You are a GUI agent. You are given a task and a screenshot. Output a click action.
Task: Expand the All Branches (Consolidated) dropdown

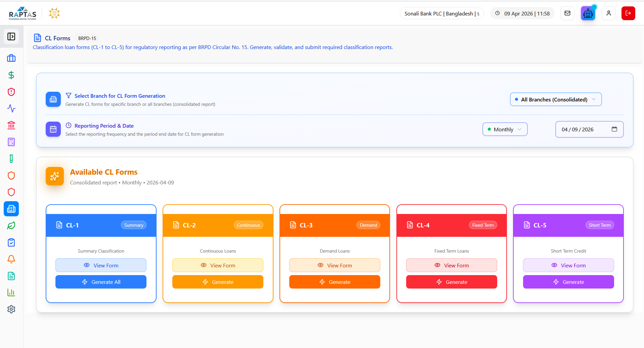(556, 99)
